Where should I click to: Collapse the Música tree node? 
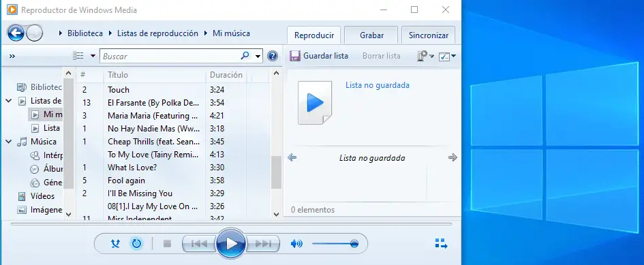coord(9,141)
